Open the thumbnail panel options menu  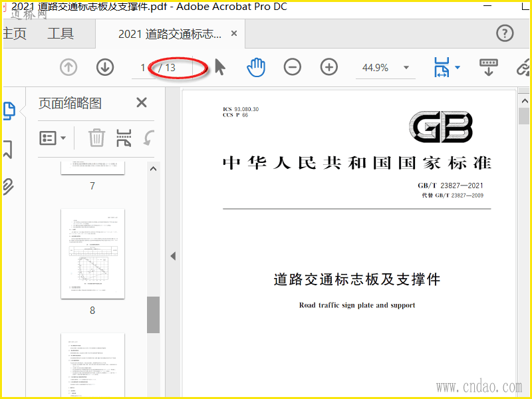pyautogui.click(x=53, y=138)
